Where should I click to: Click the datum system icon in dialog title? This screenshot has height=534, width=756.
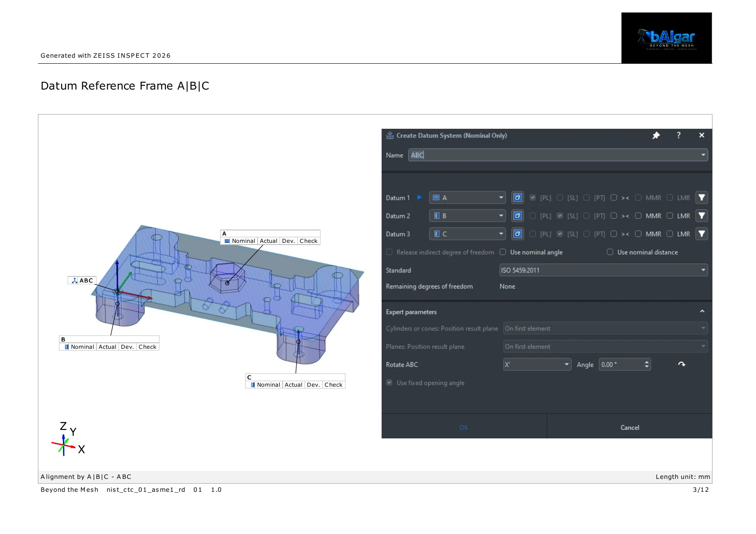tap(390, 135)
